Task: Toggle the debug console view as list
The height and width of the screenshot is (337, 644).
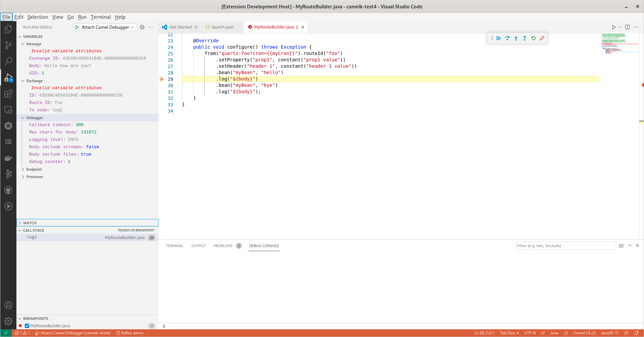Action: (x=621, y=246)
